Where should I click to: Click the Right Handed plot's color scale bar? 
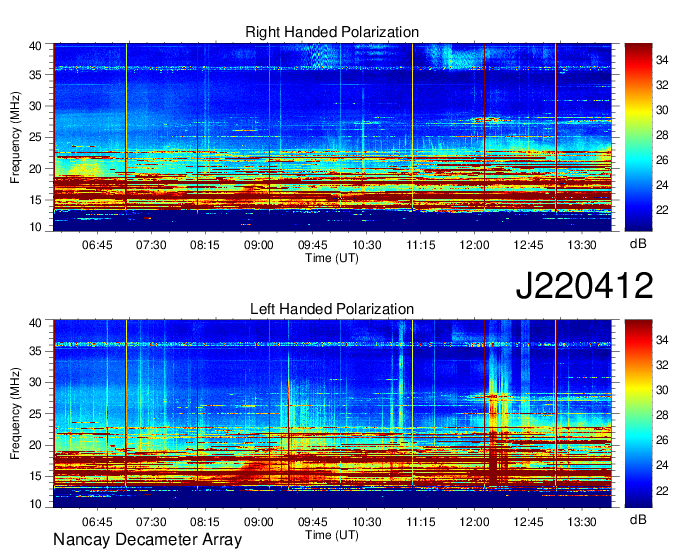[x=638, y=137]
